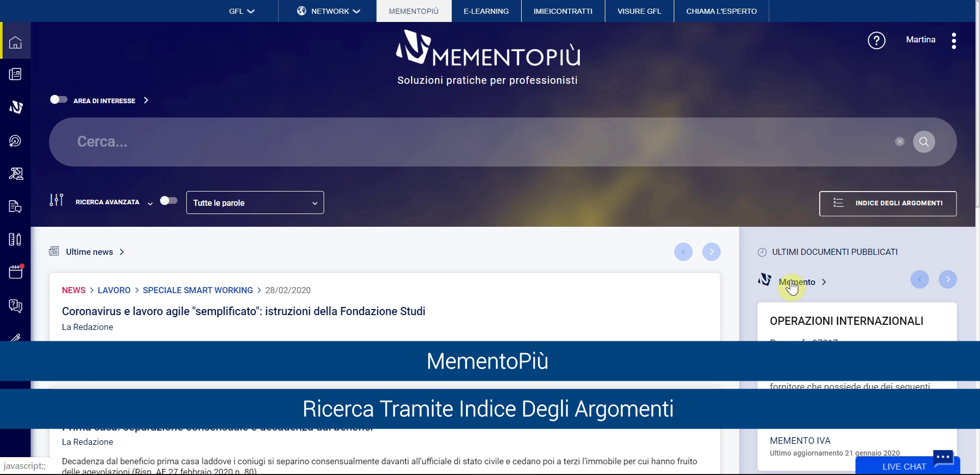Click the SPECIALE SMART WORKING breadcrumb
Screen dimensions: 980x475
click(x=198, y=290)
